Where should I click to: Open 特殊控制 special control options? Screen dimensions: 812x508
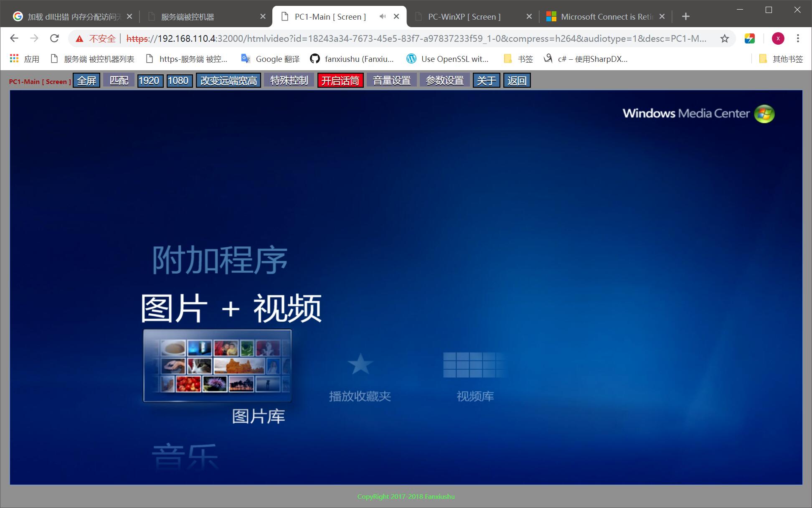tap(289, 80)
